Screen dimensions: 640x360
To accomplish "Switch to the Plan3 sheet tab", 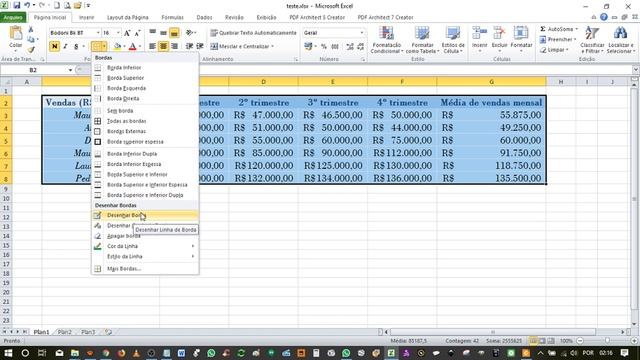I will pyautogui.click(x=88, y=332).
